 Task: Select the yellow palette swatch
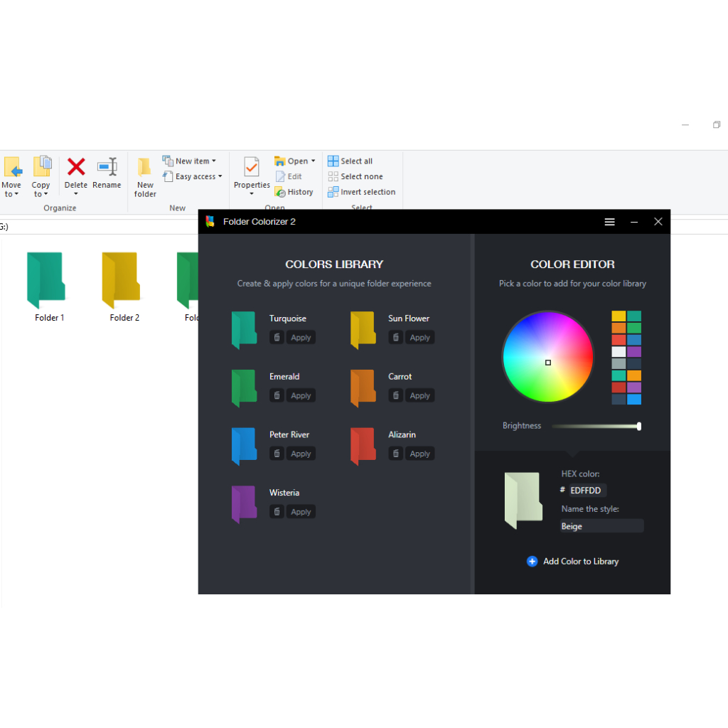[619, 316]
